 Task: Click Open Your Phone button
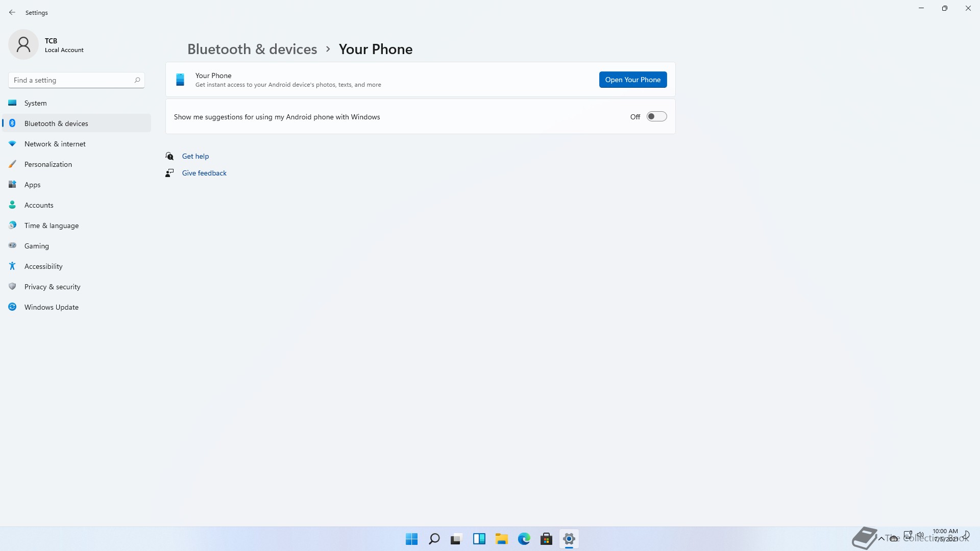point(633,80)
